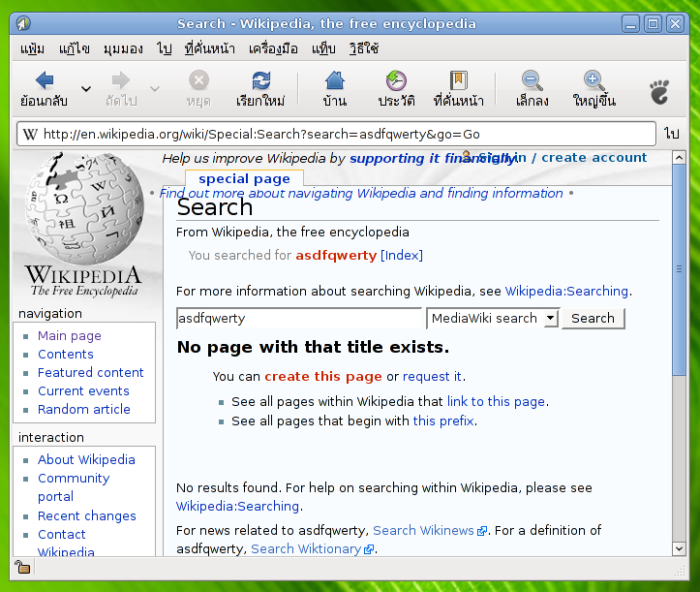Reload the page with the เรียกใหม่ icon

(260, 80)
